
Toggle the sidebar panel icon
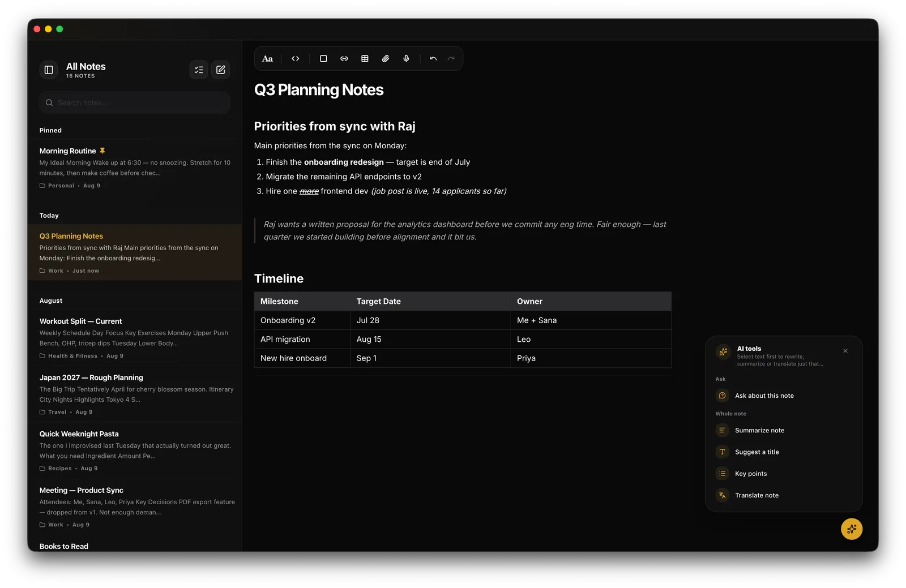tap(49, 70)
